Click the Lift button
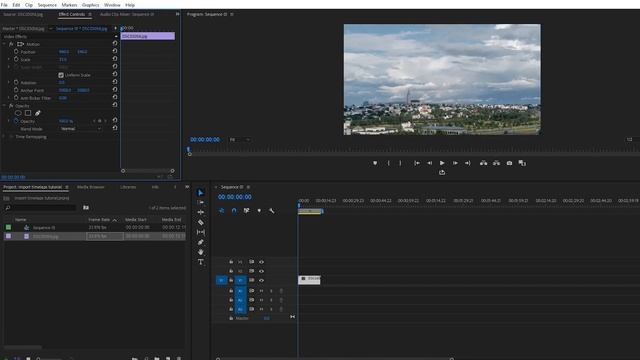 [x=484, y=163]
